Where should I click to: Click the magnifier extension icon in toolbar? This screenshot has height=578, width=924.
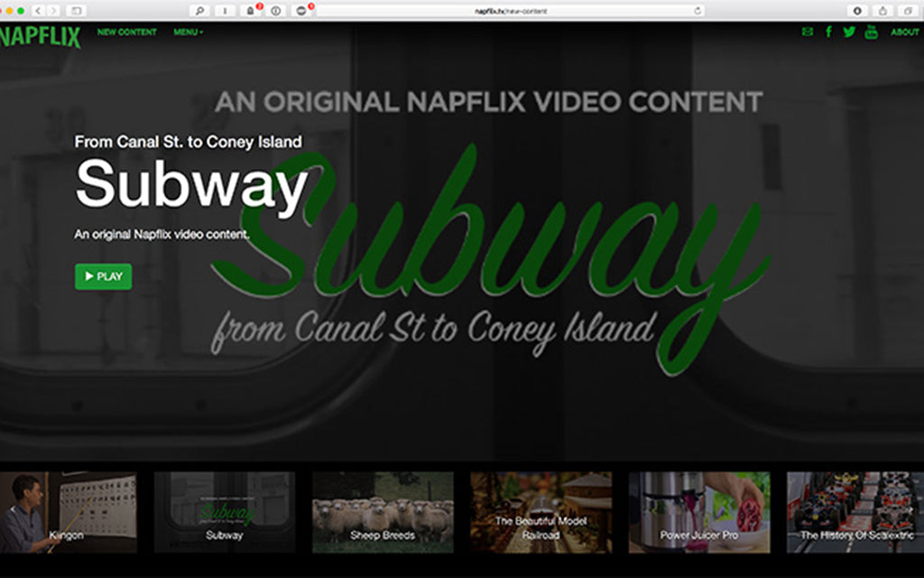click(200, 11)
